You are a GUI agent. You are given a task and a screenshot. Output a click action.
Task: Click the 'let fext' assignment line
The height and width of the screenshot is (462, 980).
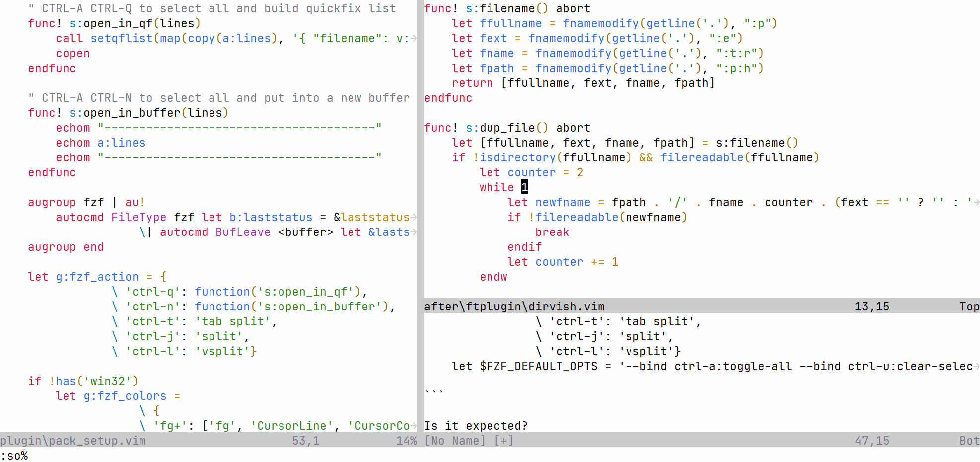[x=597, y=38]
